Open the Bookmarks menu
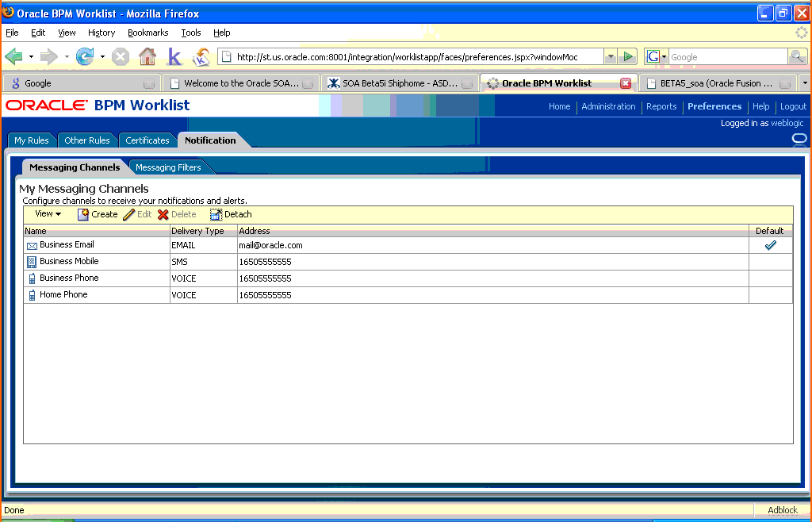812x522 pixels. (x=148, y=33)
